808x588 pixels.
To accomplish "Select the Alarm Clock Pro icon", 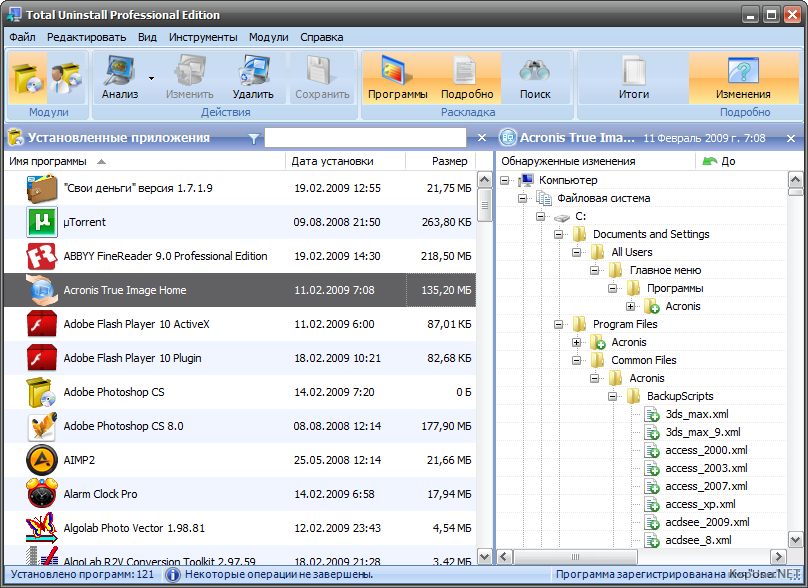I will [x=42, y=493].
